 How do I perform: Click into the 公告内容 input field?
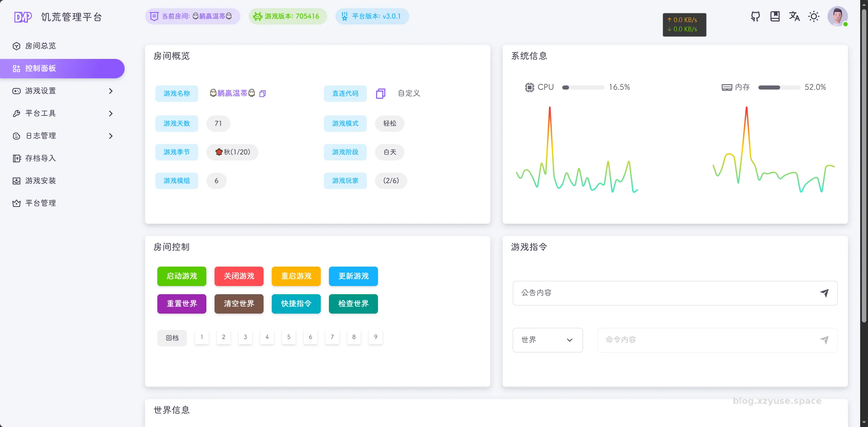664,293
